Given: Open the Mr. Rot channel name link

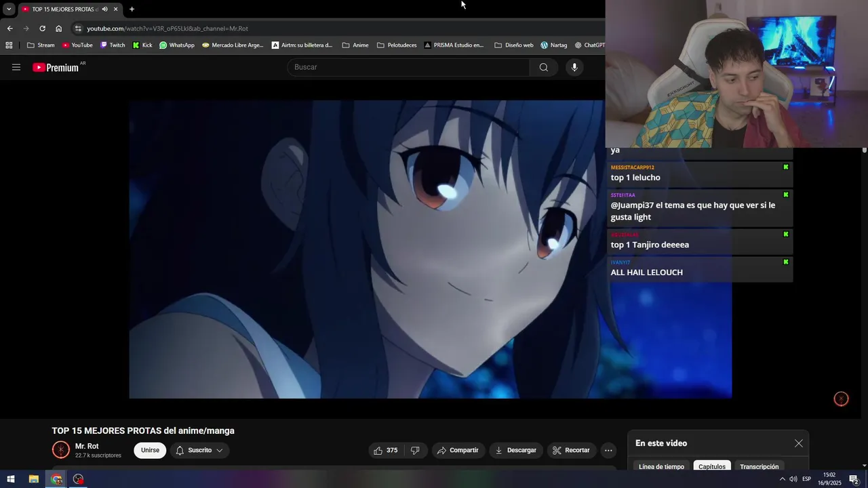Looking at the screenshot, I should coord(87,446).
